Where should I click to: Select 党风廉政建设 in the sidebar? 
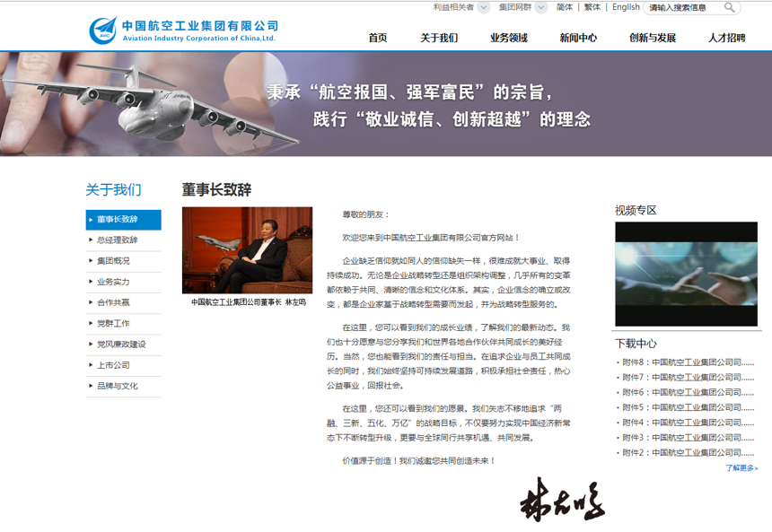(124, 344)
